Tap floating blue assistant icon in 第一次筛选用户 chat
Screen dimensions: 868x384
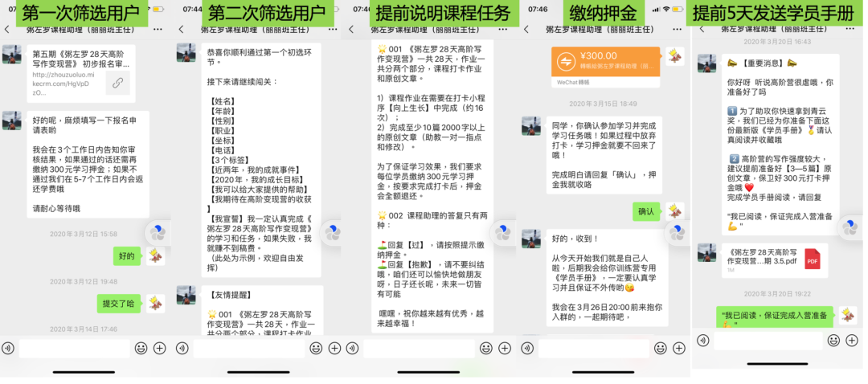tap(158, 233)
